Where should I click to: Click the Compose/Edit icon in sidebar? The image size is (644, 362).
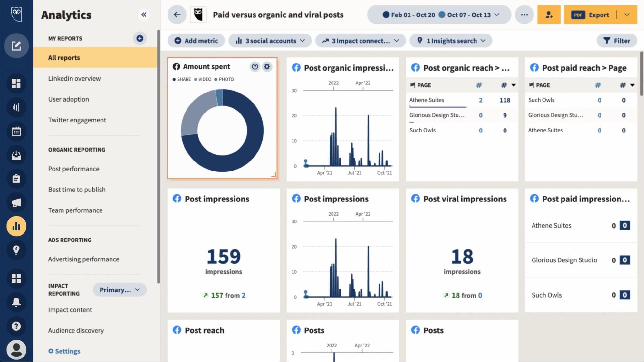(x=16, y=45)
